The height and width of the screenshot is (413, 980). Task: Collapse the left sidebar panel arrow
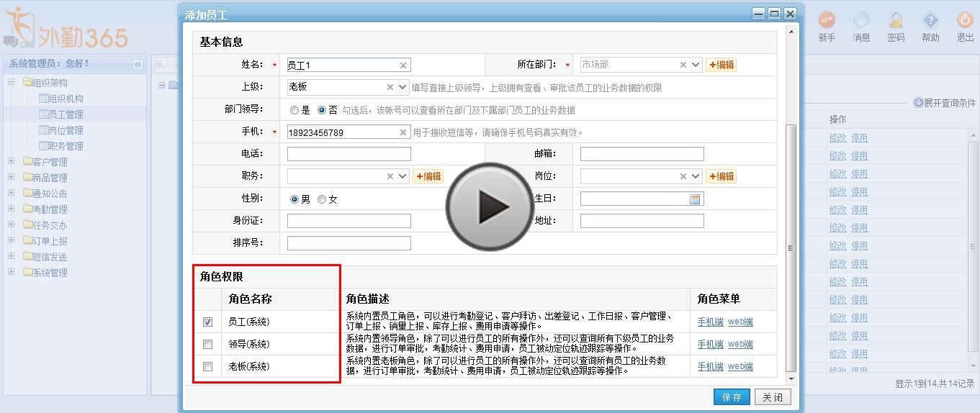(x=138, y=64)
